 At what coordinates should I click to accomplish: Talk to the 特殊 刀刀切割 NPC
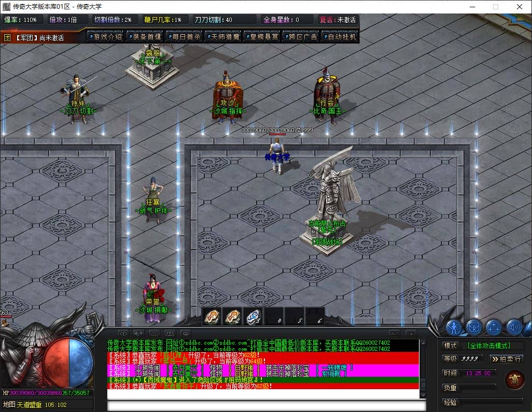pos(78,98)
